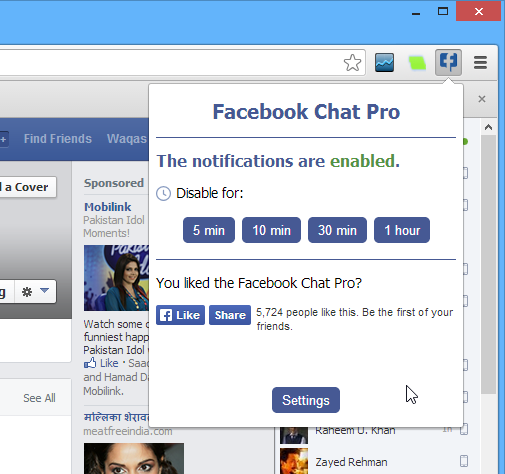
Task: Click the Share button in popup
Action: 230,315
